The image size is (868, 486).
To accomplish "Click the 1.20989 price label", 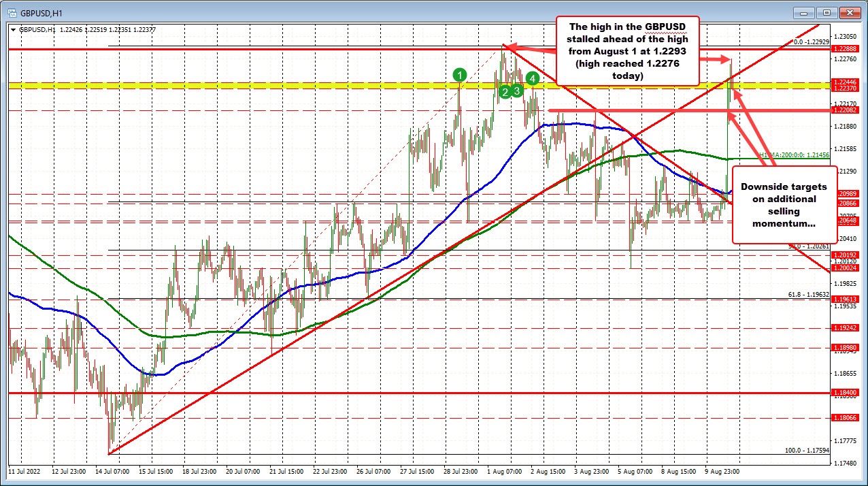I will coord(848,194).
